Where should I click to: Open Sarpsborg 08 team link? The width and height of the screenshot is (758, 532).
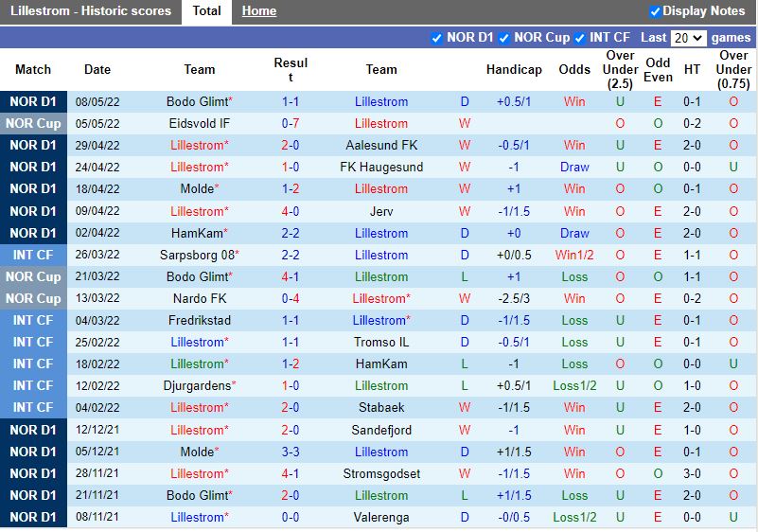tap(197, 255)
